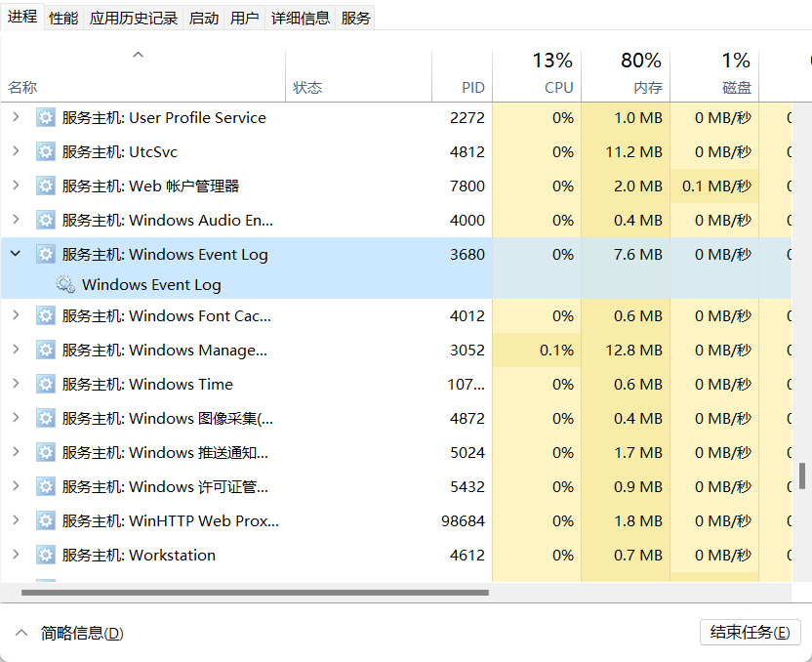812x662 pixels.
Task: Click memory value 1.7 MB
Action: pyautogui.click(x=638, y=452)
